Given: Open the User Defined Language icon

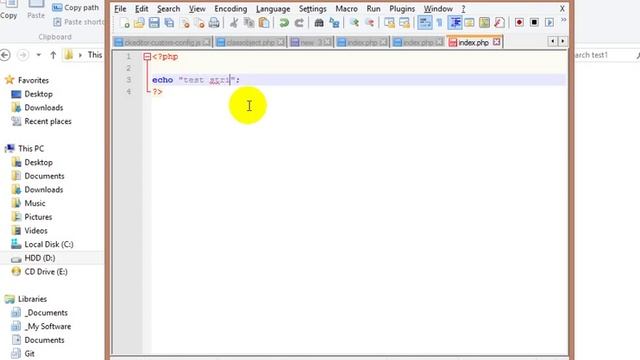Looking at the screenshot, I should [x=469, y=23].
